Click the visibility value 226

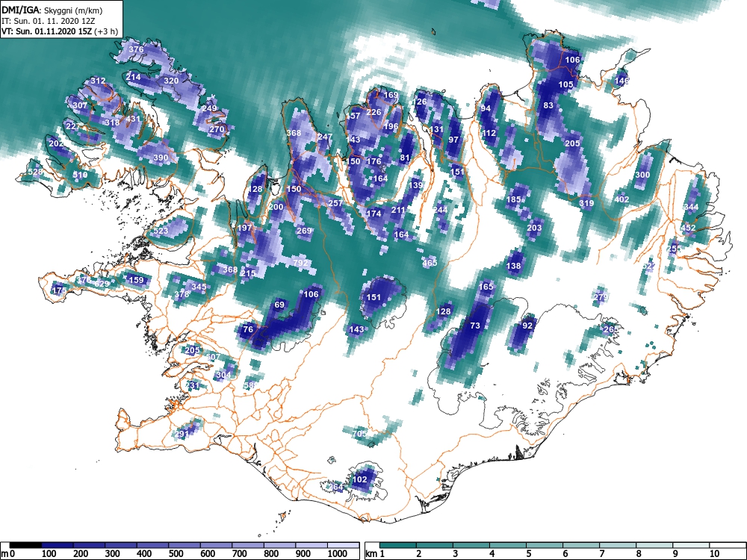[374, 112]
